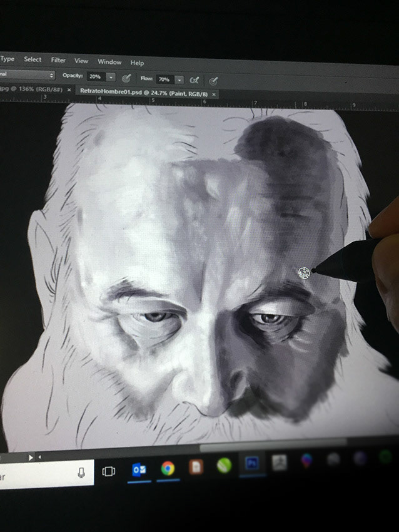Open the Filter menu
Screen dimensions: 399x532
coord(58,60)
